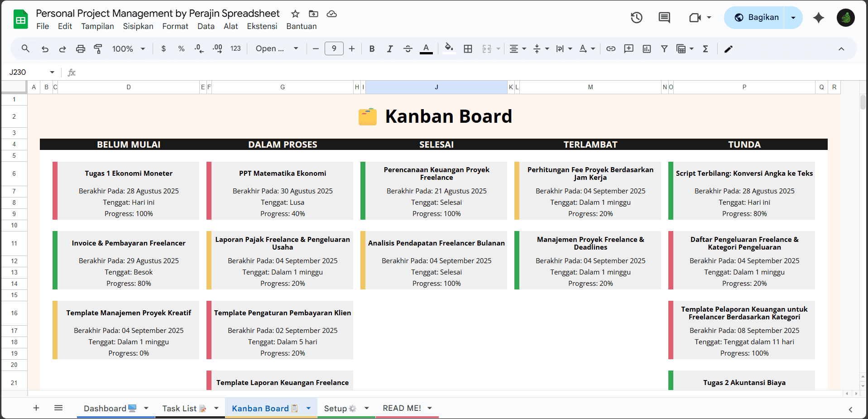Click the Redo arrow icon
The height and width of the screenshot is (419, 868).
pos(62,49)
